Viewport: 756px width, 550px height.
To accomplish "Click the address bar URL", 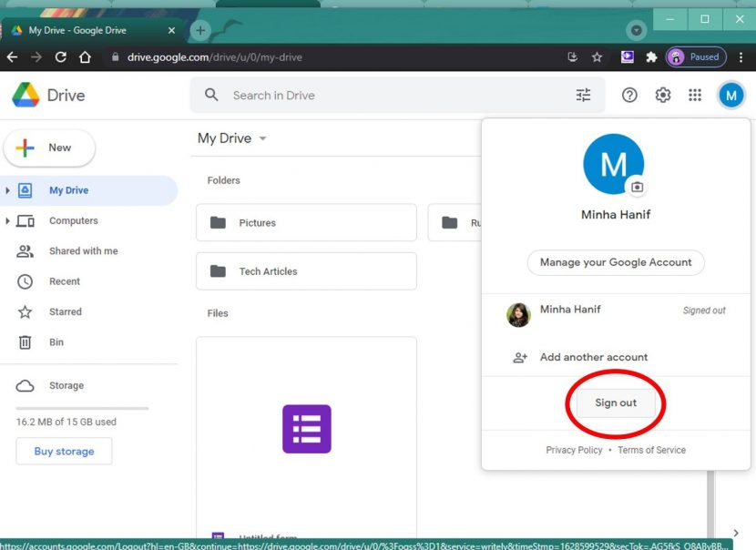I will pyautogui.click(x=215, y=57).
